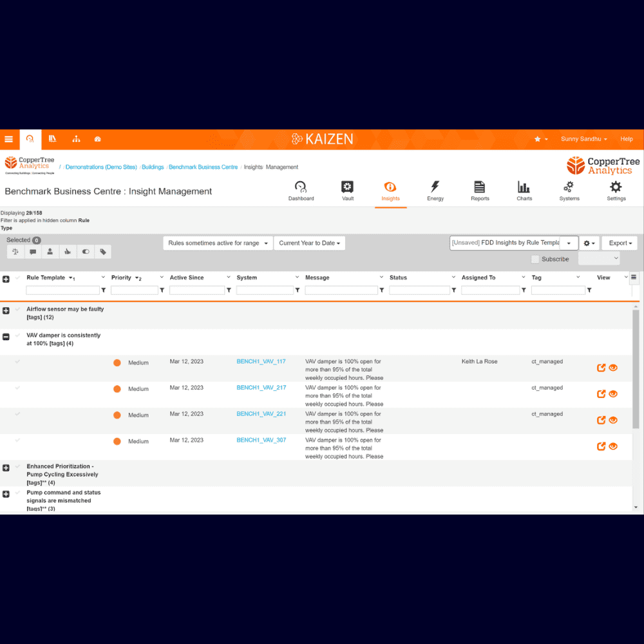The height and width of the screenshot is (644, 644).
Task: Collapse the VAV damper consistently at 100% group
Action: pos(6,337)
